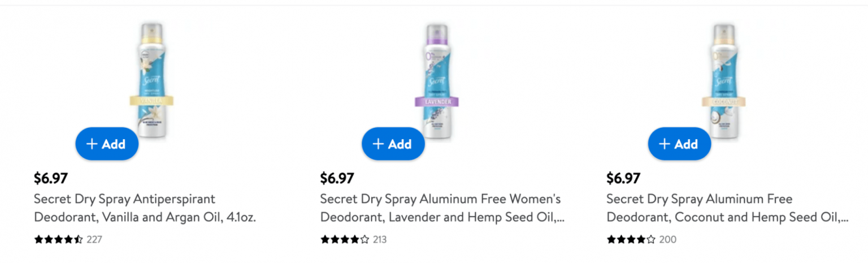Screen dimensions: 868x263
Task: Click $6.97 price of Coconut deodorant
Action: tap(623, 178)
